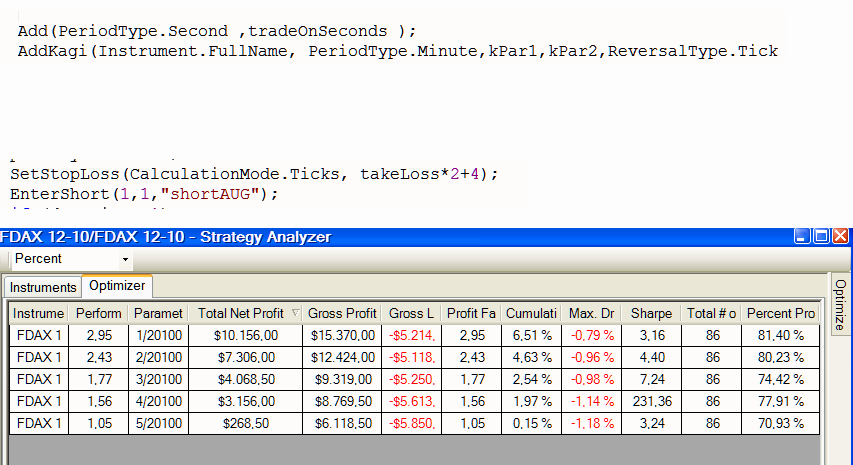853x465 pixels.
Task: Click the sort arrow in Total Net Profit header
Action: click(295, 313)
